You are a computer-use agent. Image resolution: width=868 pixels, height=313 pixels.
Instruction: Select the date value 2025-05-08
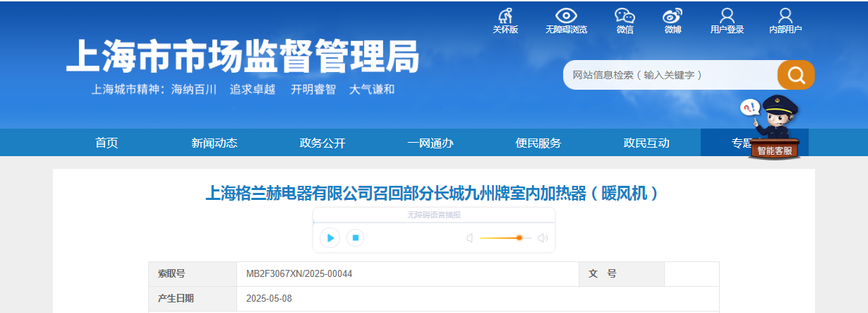[269, 299]
